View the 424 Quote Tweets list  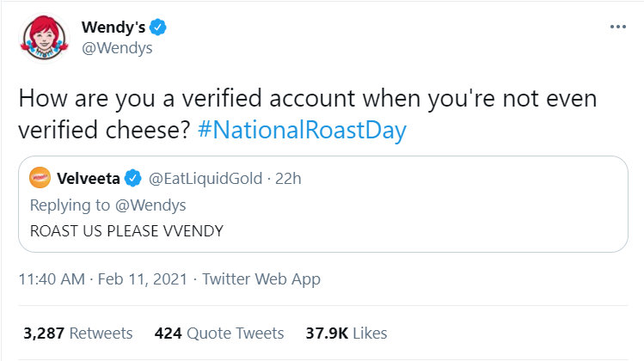219,333
